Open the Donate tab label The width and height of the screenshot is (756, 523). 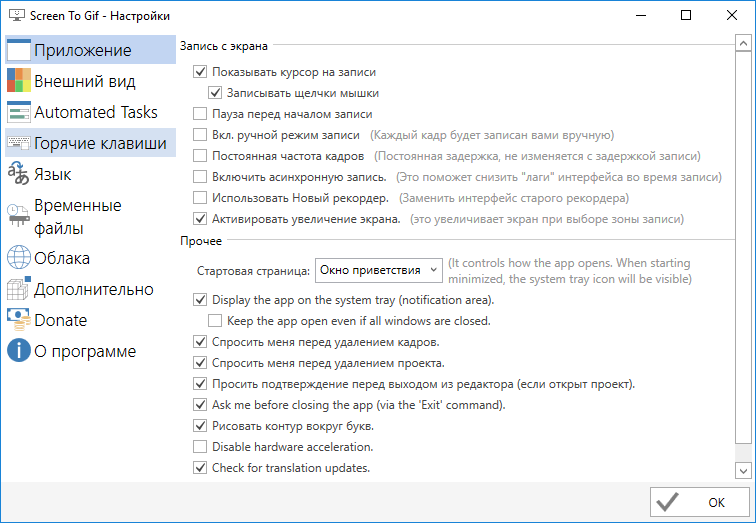pos(61,320)
